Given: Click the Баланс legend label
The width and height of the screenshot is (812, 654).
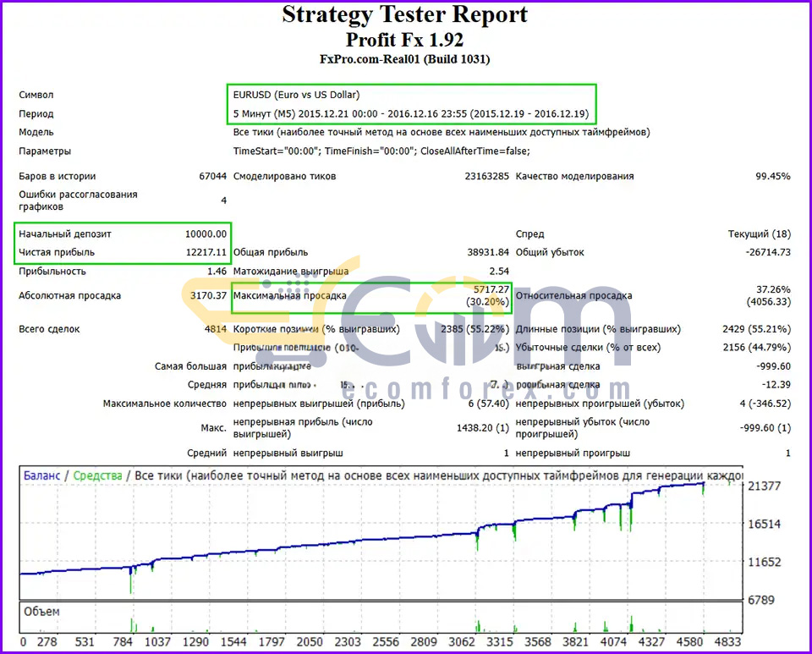Looking at the screenshot, I should point(41,476).
